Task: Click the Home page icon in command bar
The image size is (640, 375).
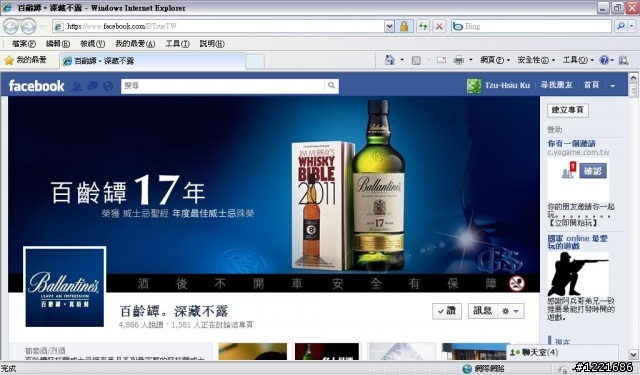Action: [x=390, y=60]
